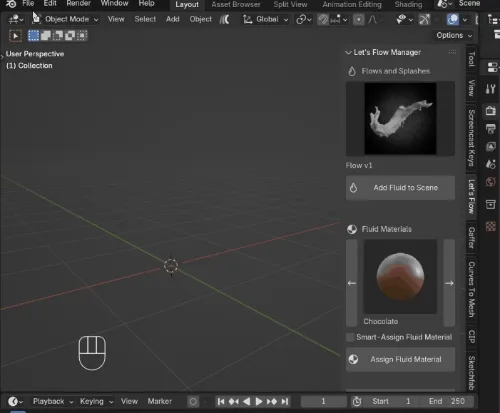The height and width of the screenshot is (413, 500).
Task: Switch to the Split View workspace tab
Action: pos(290,4)
